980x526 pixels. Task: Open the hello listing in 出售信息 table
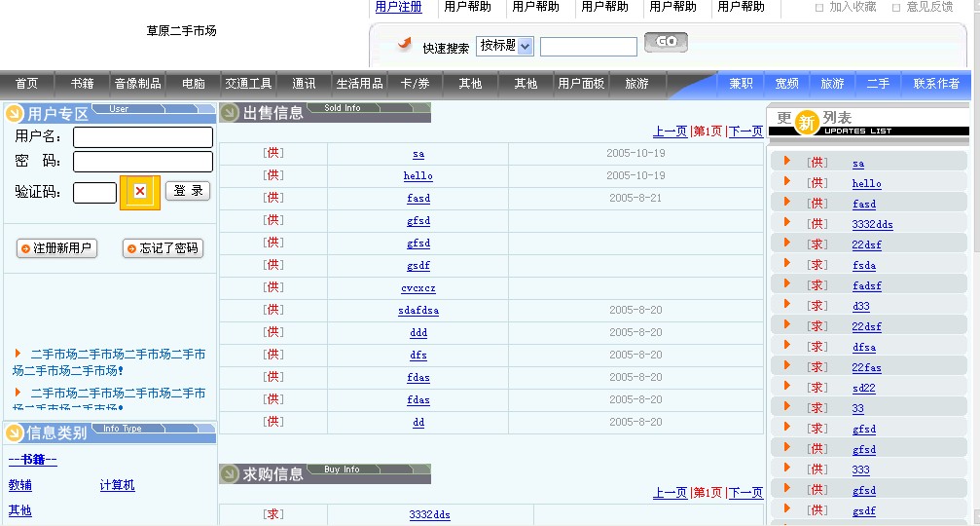coord(418,176)
